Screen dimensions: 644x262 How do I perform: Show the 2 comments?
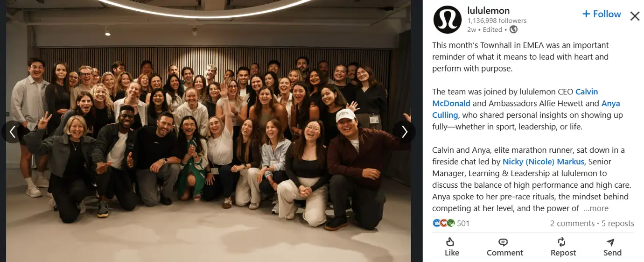pos(572,223)
